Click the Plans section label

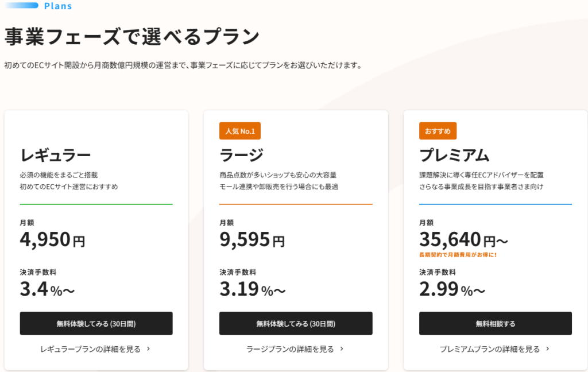pyautogui.click(x=58, y=6)
